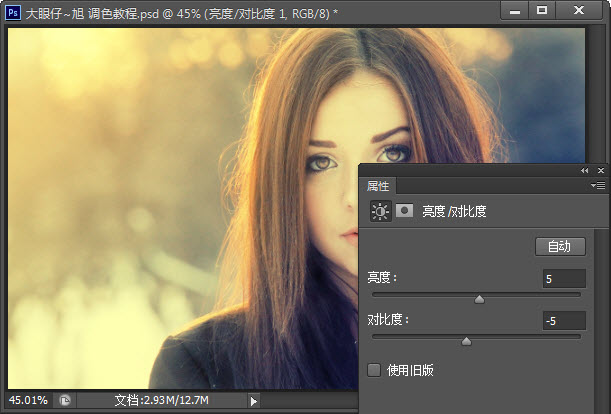
Task: Click the 对比度 contrast slider handle
Action: point(466,341)
